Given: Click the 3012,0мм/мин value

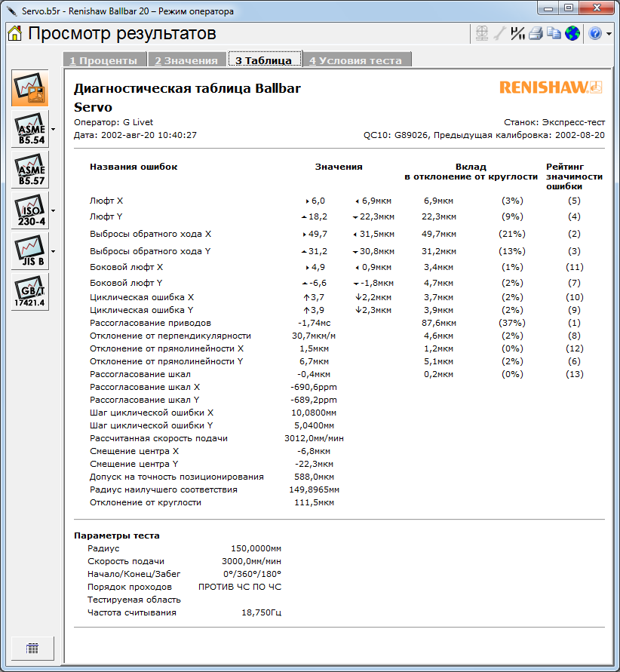Looking at the screenshot, I should [x=314, y=438].
